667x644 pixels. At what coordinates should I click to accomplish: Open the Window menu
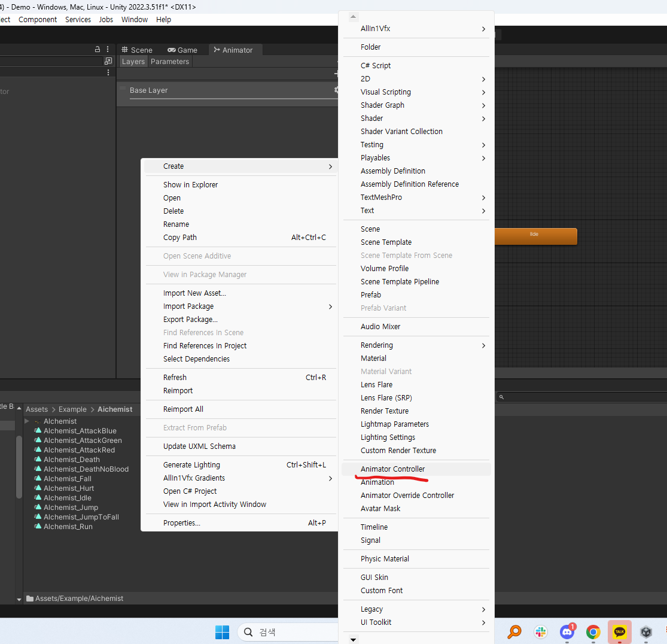135,20
